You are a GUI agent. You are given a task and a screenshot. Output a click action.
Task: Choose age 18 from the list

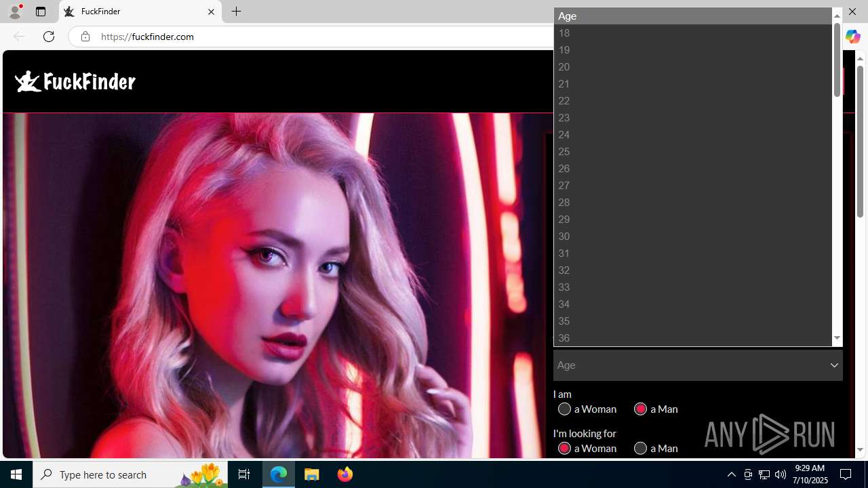[693, 33]
